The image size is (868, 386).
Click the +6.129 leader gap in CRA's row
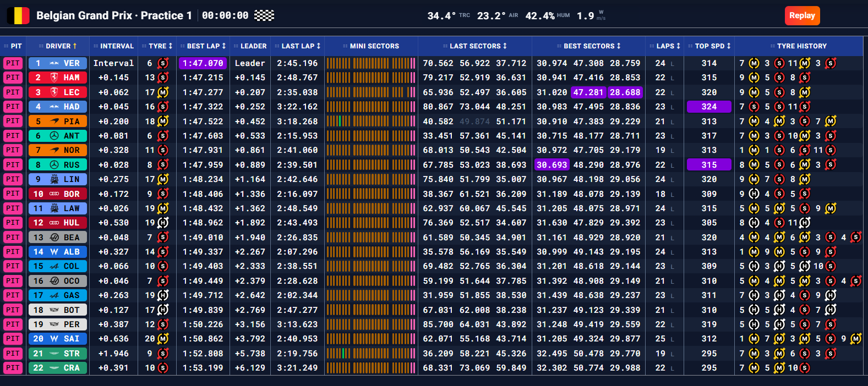click(x=250, y=368)
